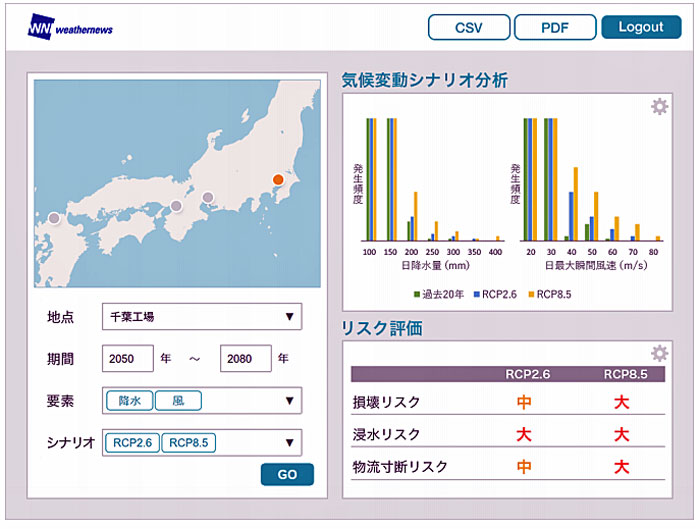700x529 pixels.
Task: Click the Weathernews logo
Action: [70, 27]
